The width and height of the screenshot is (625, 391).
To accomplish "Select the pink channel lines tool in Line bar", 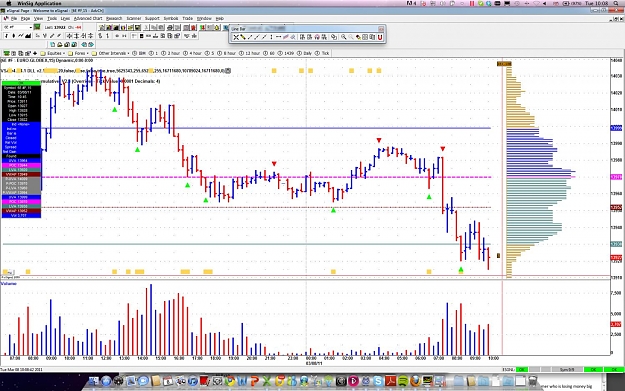I will (286, 37).
